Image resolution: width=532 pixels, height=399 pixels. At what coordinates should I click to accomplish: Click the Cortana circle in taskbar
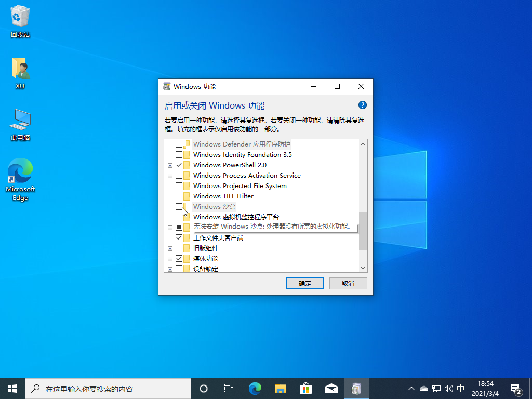pyautogui.click(x=203, y=389)
